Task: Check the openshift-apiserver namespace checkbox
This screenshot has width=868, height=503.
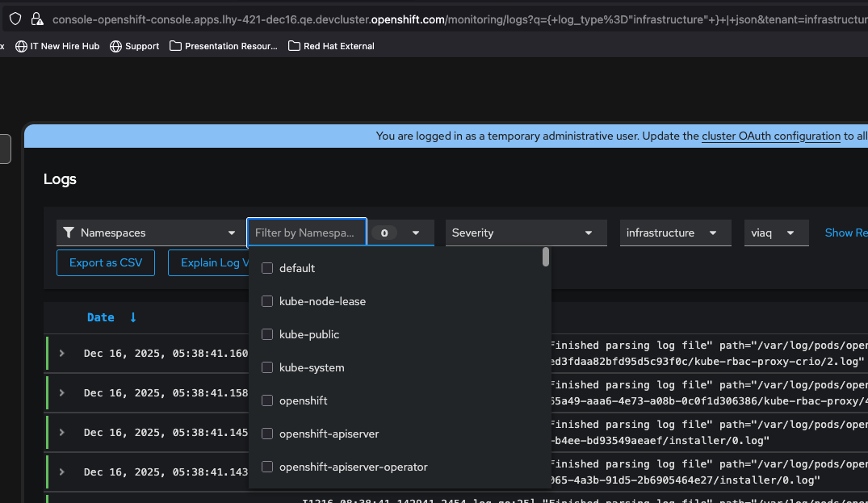Action: coord(267,434)
